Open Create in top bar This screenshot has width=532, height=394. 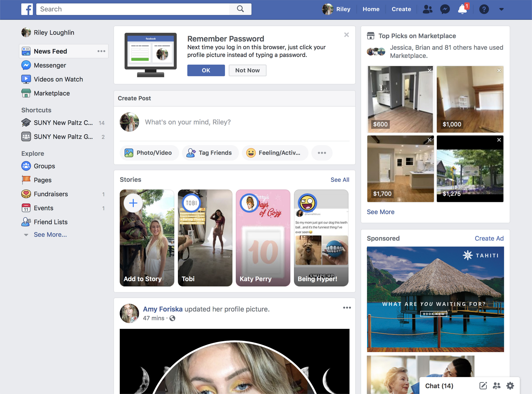(x=401, y=9)
